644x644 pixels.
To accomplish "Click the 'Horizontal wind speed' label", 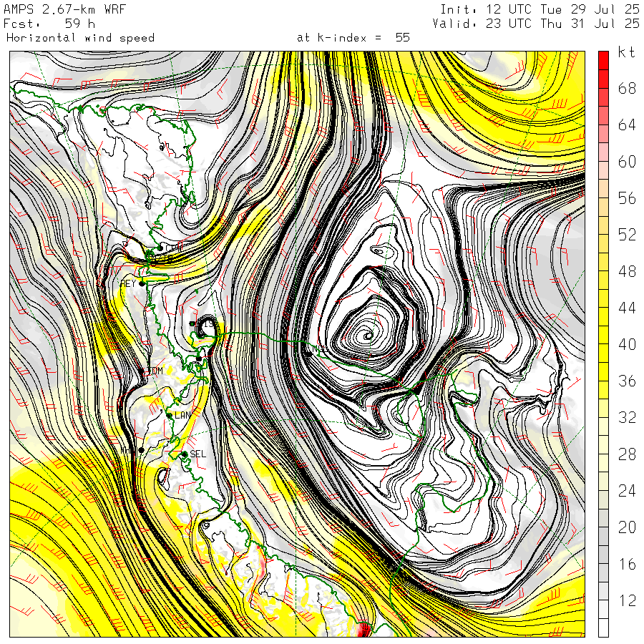I will pyautogui.click(x=80, y=38).
